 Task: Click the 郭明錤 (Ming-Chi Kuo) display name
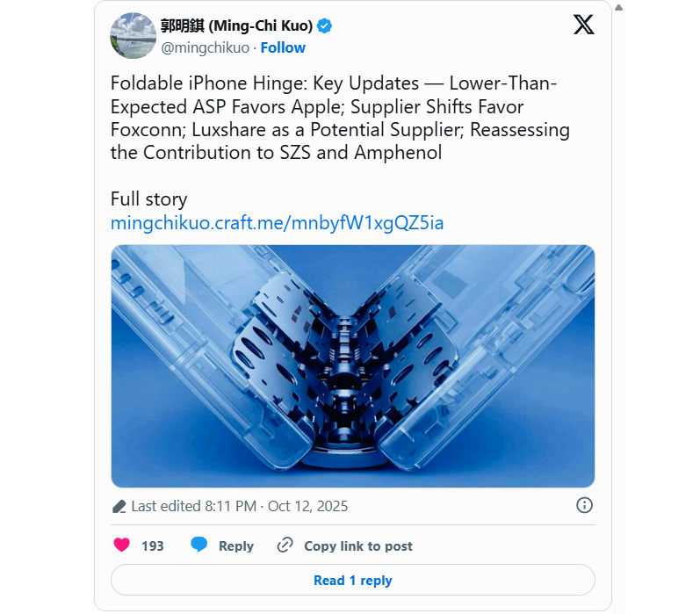tap(236, 26)
